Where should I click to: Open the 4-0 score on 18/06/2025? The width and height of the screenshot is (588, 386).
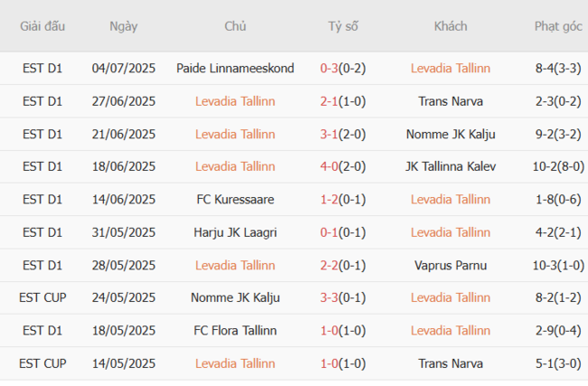[331, 166]
